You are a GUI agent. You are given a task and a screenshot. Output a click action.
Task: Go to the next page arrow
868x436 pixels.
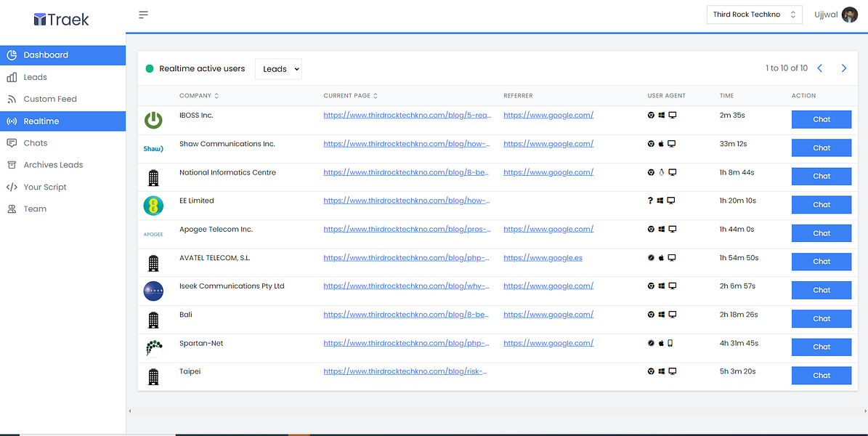tap(844, 68)
